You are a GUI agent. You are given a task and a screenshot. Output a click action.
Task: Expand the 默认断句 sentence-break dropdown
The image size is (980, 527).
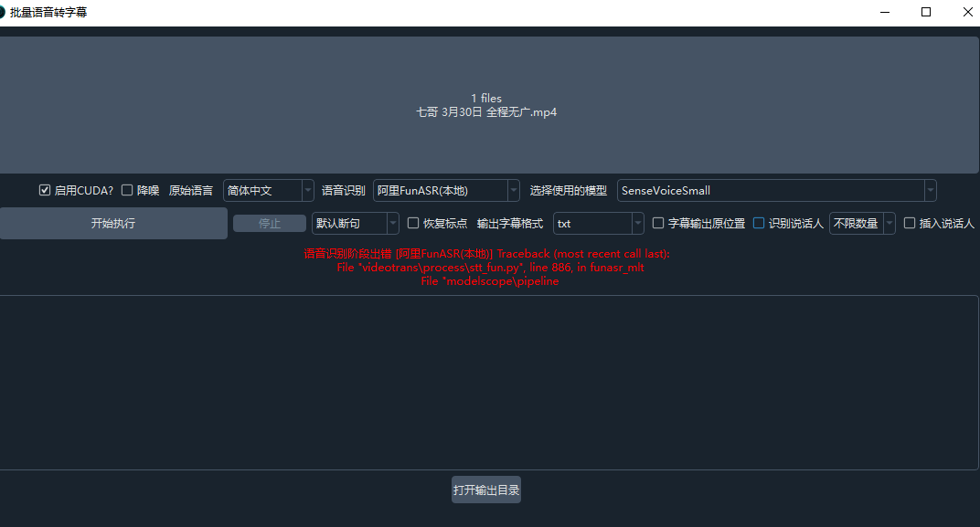(x=355, y=223)
